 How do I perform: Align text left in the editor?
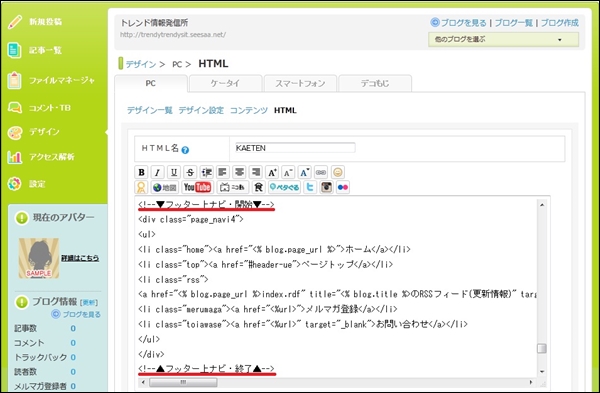pyautogui.click(x=223, y=173)
